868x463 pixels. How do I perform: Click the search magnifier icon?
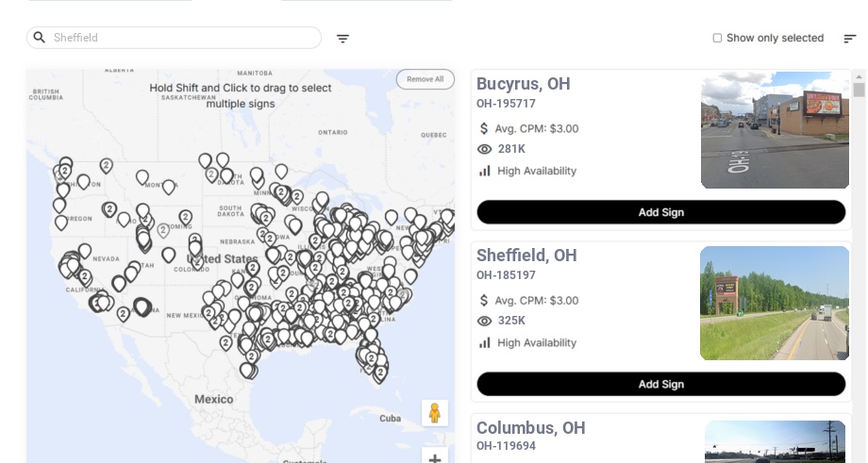[39, 38]
